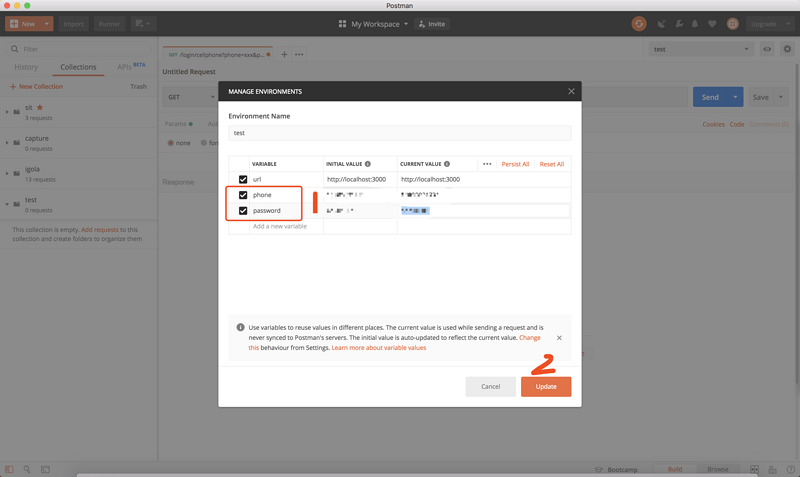Open the Save button dropdown arrow
The height and width of the screenshot is (477, 800).
[x=781, y=97]
